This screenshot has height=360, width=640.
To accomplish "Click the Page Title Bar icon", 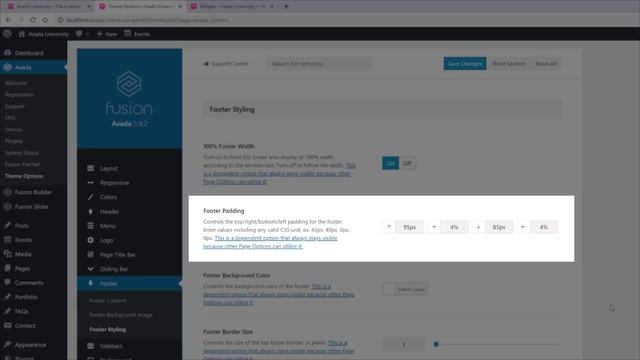I will [x=91, y=254].
